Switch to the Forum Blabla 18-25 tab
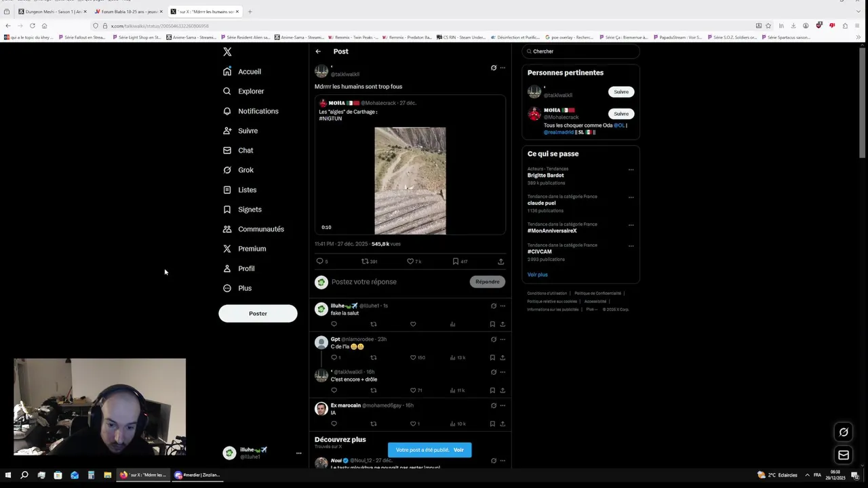Image resolution: width=868 pixels, height=488 pixels. (127, 12)
